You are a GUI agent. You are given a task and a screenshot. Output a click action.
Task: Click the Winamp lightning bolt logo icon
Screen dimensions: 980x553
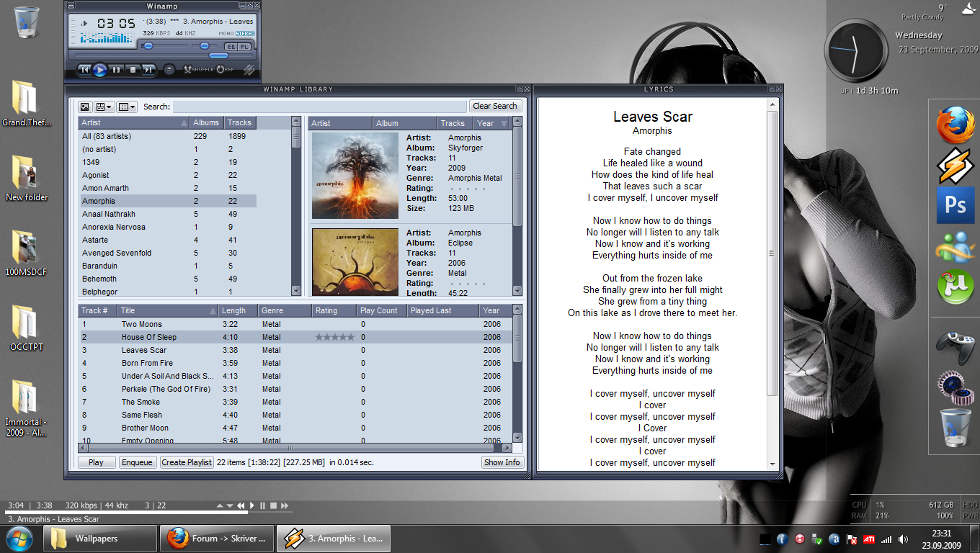(x=249, y=70)
